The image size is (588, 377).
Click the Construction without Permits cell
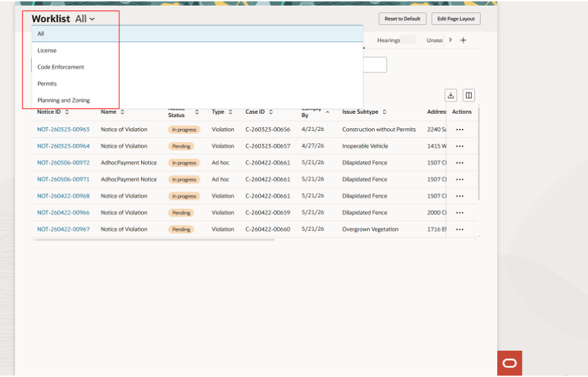[379, 130]
